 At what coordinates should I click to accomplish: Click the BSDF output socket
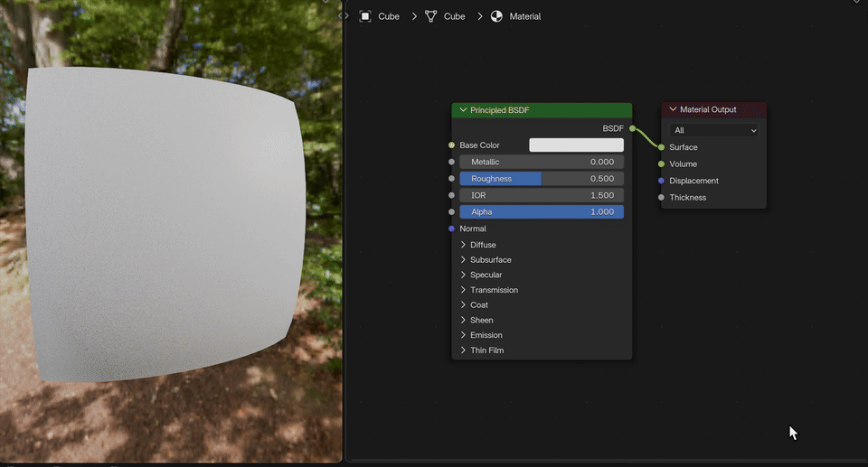click(x=632, y=128)
